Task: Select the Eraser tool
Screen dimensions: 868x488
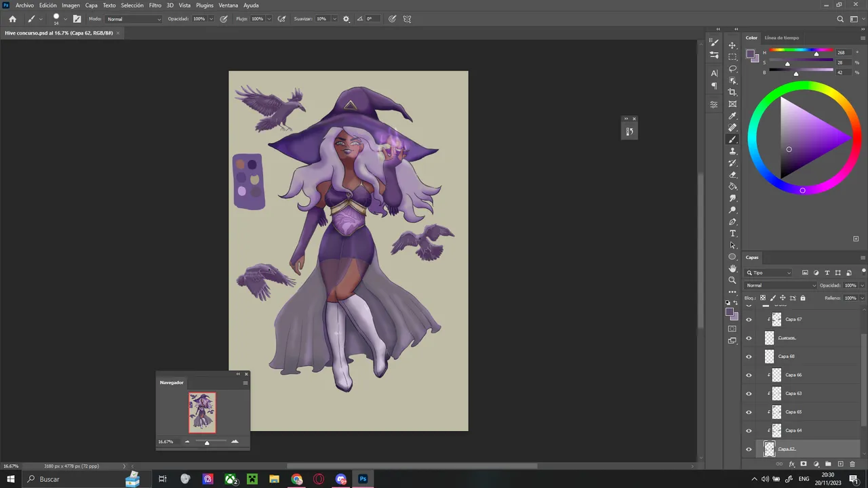Action: point(732,175)
